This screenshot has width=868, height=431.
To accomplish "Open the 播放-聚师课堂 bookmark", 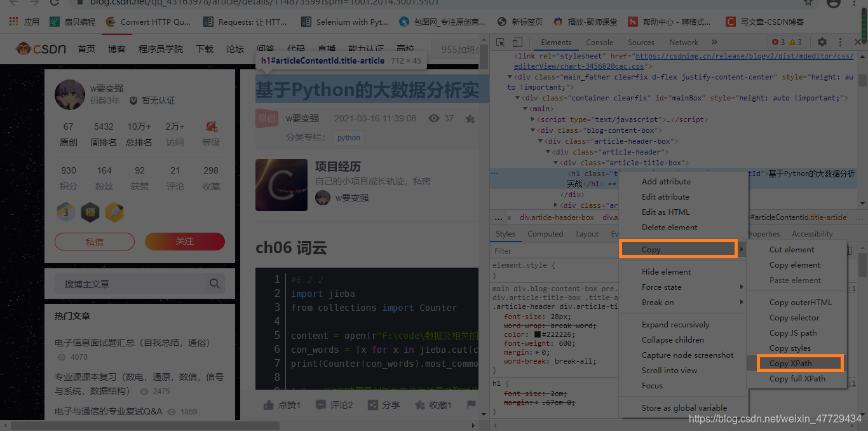I will (x=585, y=22).
